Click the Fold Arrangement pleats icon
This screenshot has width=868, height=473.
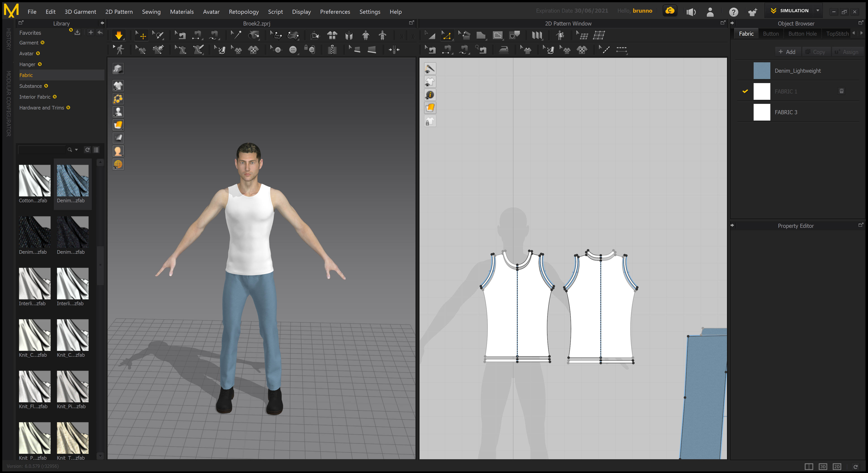pyautogui.click(x=537, y=35)
